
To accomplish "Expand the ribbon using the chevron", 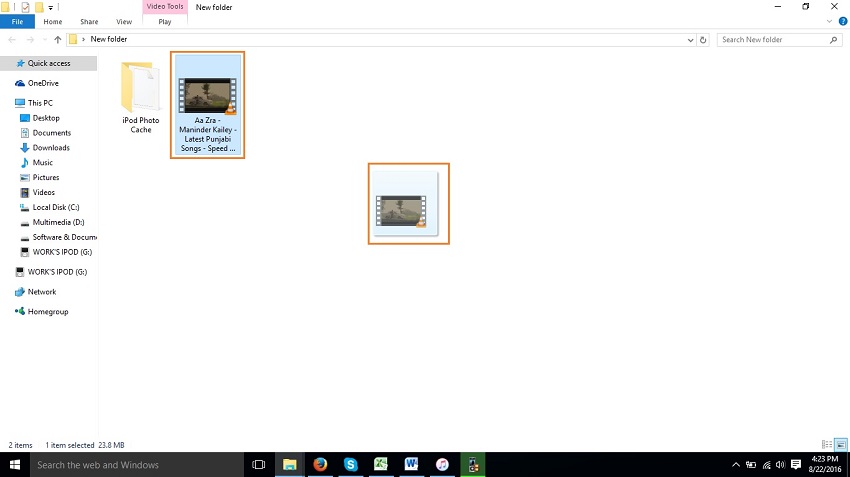I will click(x=830, y=21).
